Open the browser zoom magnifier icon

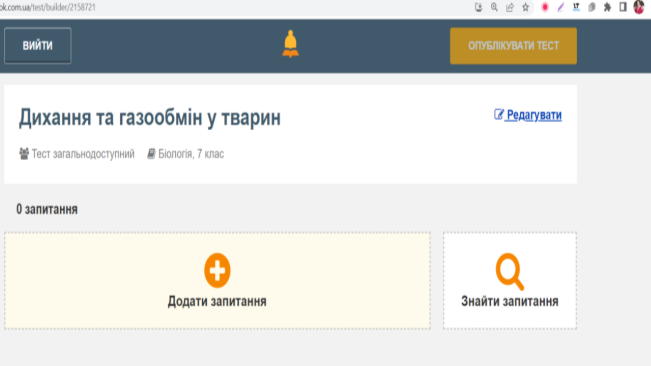tap(494, 7)
